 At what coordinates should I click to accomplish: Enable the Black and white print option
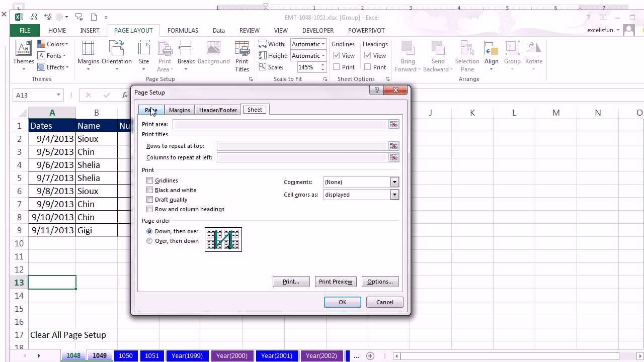(149, 190)
